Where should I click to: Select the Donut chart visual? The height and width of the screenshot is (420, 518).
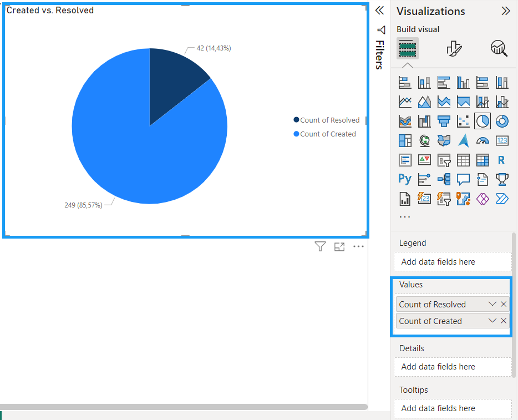point(502,121)
